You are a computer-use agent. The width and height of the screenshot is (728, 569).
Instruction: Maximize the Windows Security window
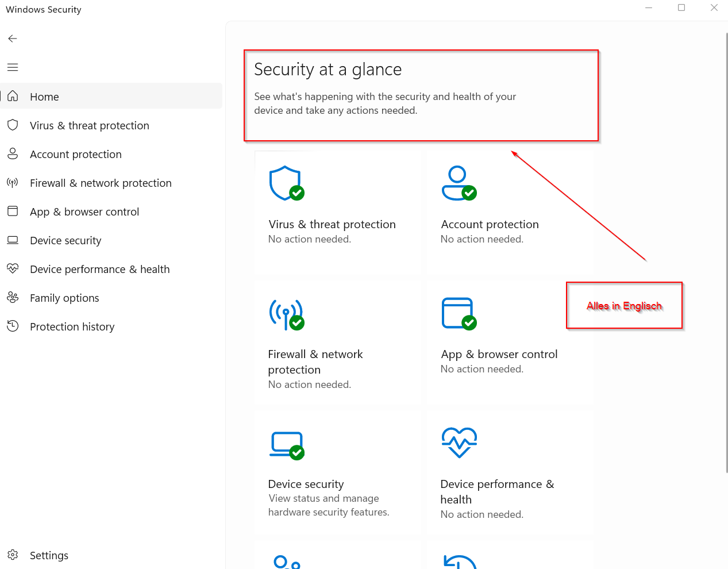681,8
